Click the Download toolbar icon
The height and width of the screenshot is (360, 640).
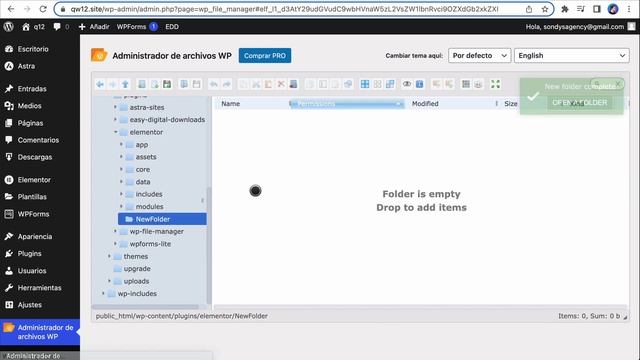click(x=197, y=84)
